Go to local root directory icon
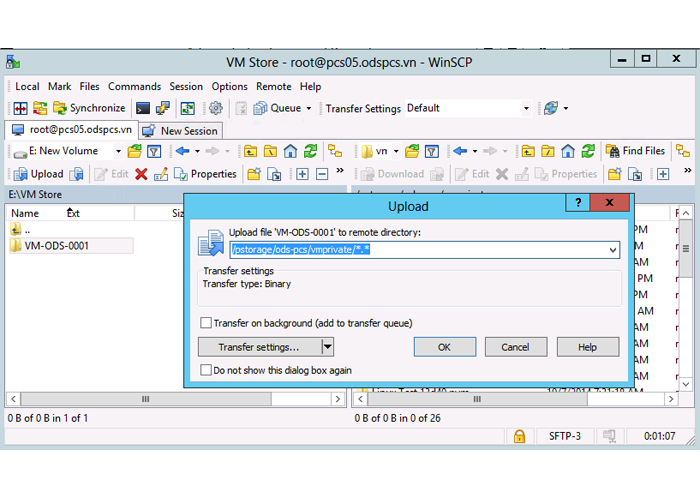Image resolution: width=700 pixels, height=500 pixels. tap(271, 151)
